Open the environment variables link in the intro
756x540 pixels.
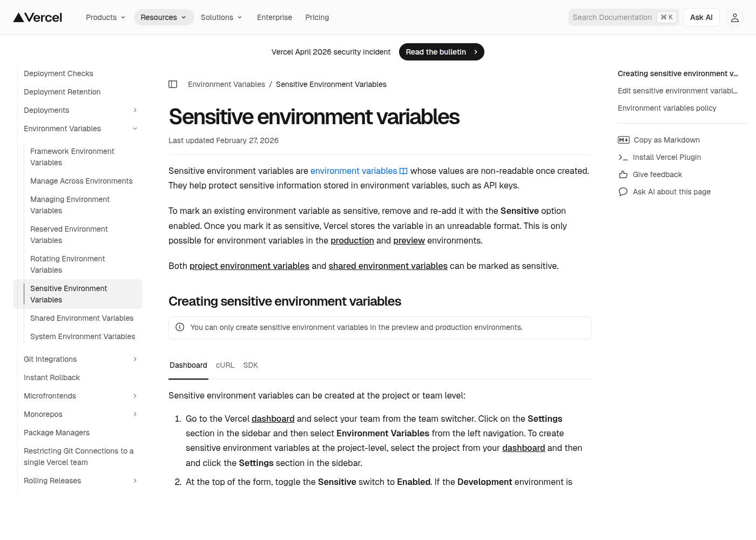(354, 171)
